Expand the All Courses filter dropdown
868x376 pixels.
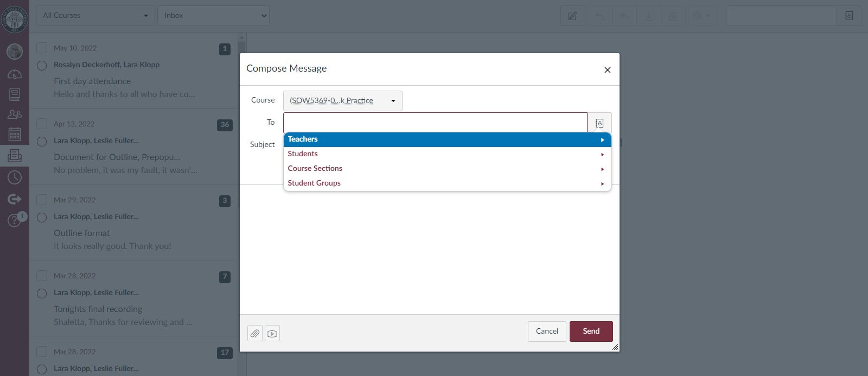tap(95, 16)
